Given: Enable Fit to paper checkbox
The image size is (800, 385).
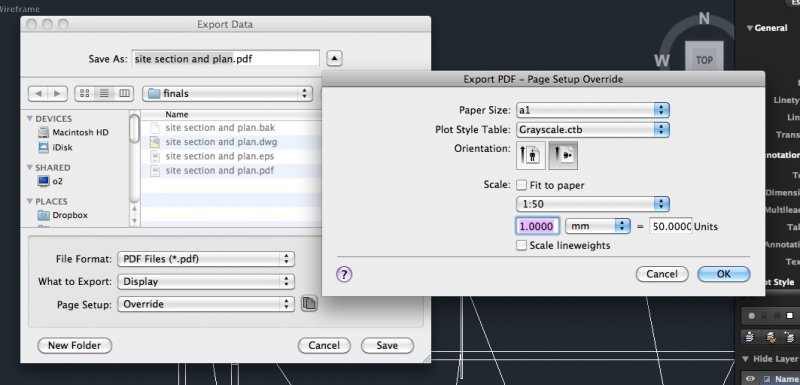Looking at the screenshot, I should click(521, 185).
